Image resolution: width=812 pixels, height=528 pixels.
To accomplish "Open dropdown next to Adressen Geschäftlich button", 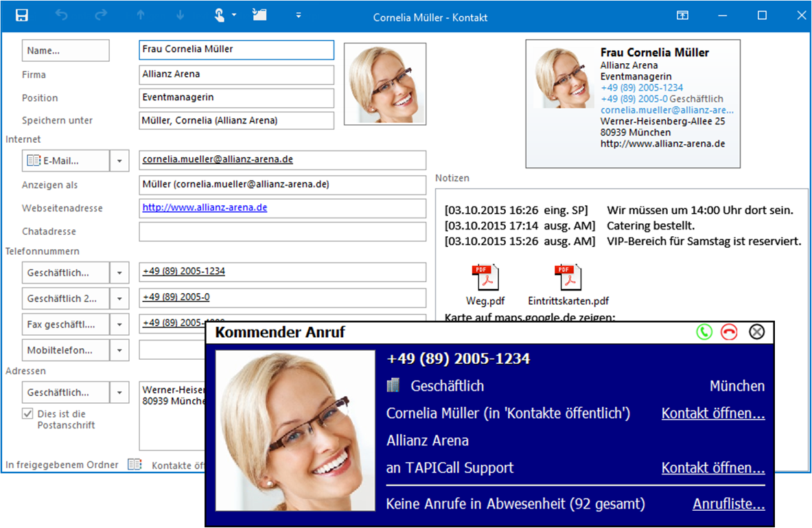I will 119,392.
